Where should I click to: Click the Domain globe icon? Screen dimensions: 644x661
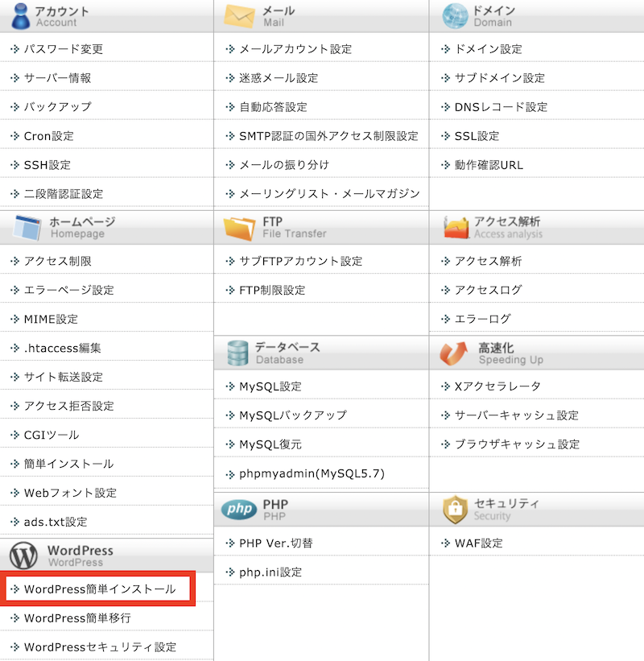[455, 16]
